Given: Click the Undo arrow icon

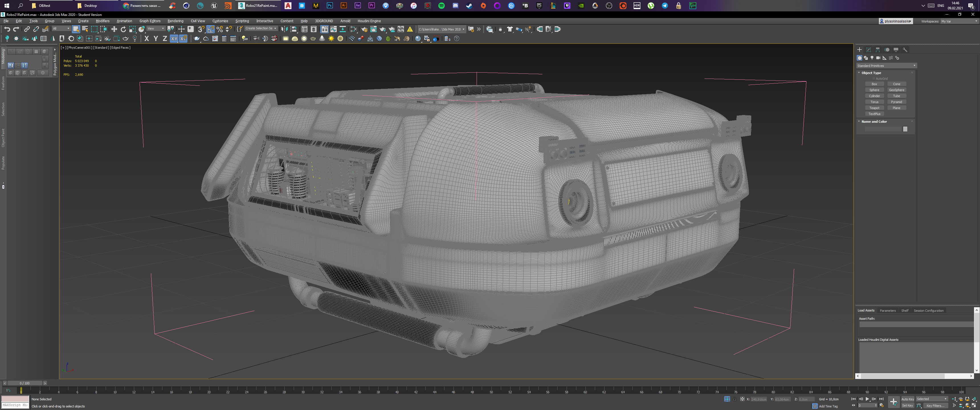Looking at the screenshot, I should click(7, 29).
